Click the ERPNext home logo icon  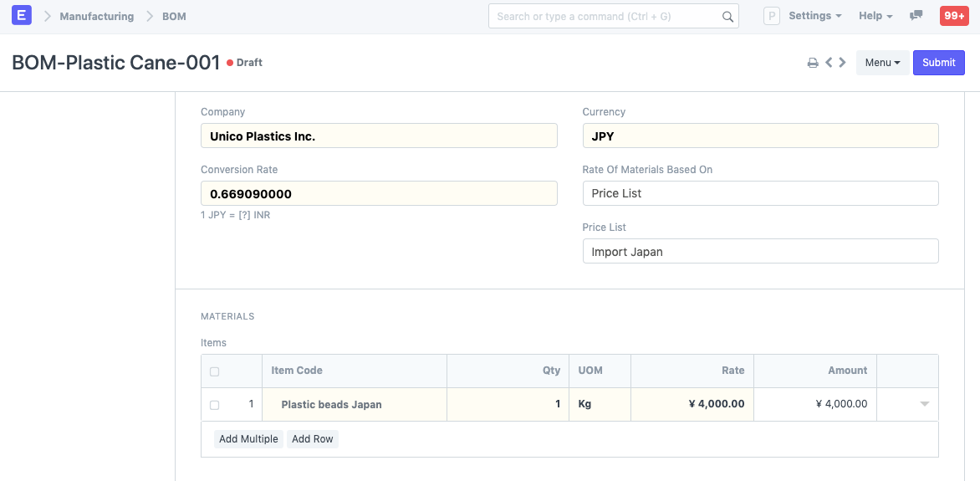click(22, 16)
